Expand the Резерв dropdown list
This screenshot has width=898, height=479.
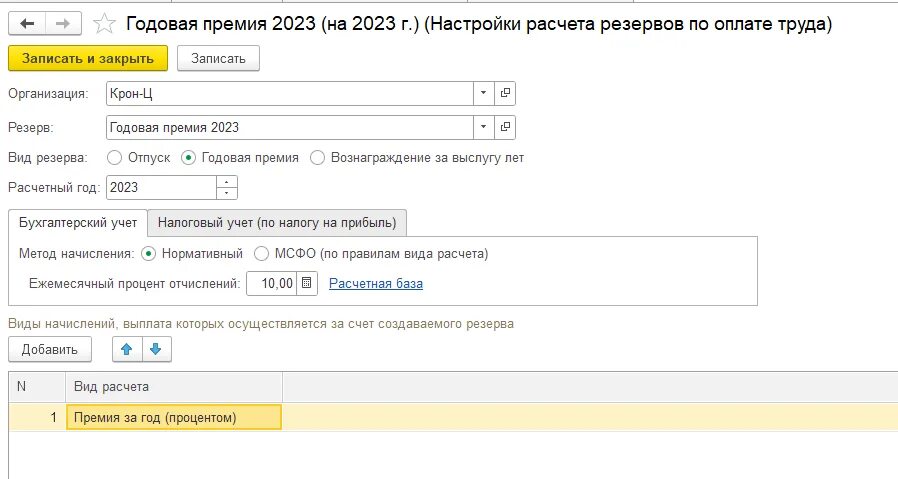(483, 127)
